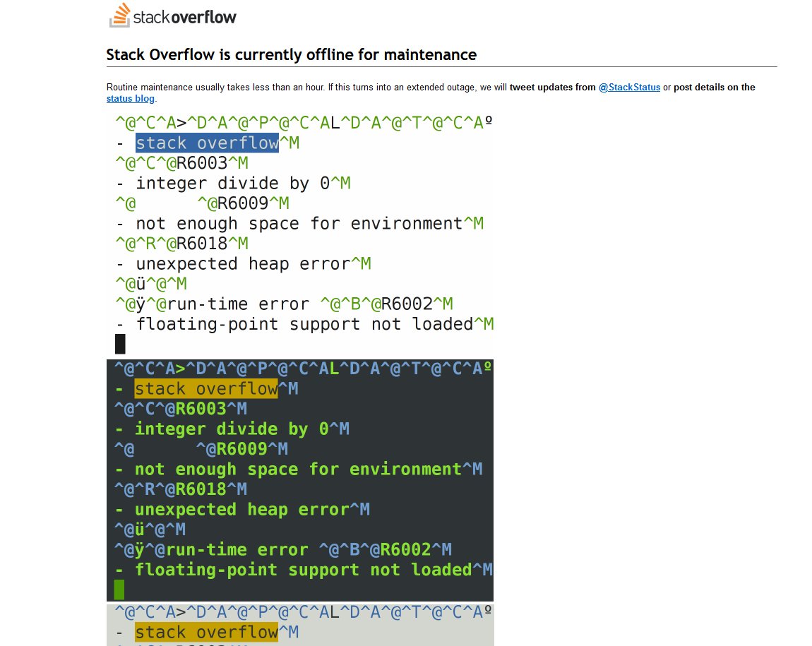Click the first control-character line in gray terminal

pos(303,612)
